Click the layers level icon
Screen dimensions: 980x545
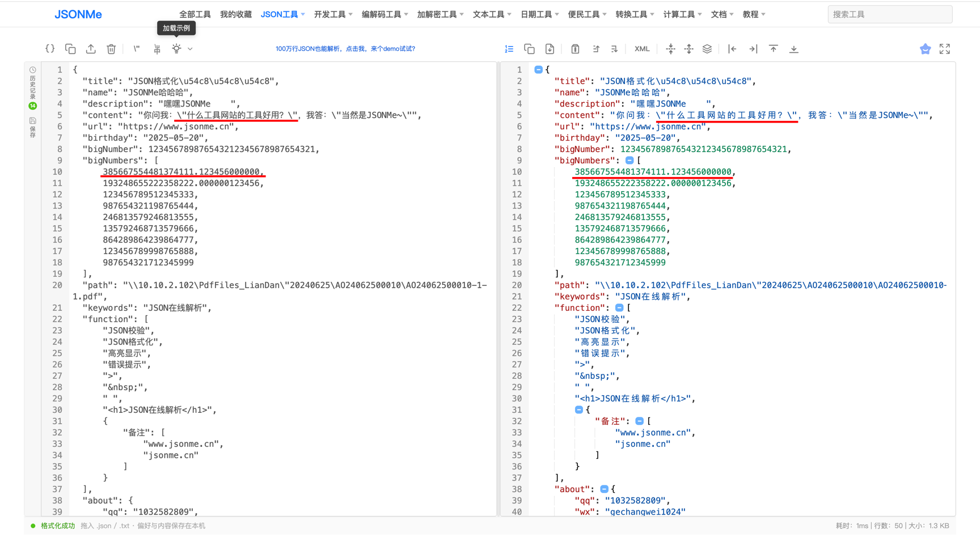[707, 49]
